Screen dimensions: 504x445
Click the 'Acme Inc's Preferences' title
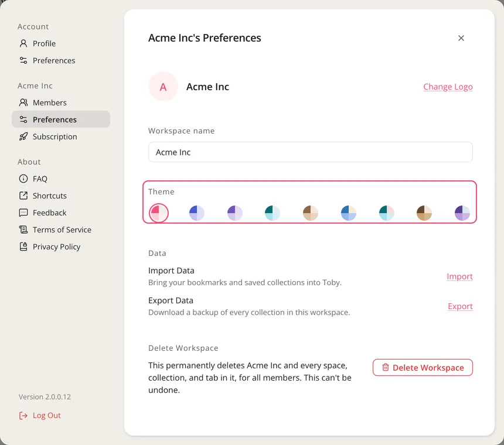point(205,38)
